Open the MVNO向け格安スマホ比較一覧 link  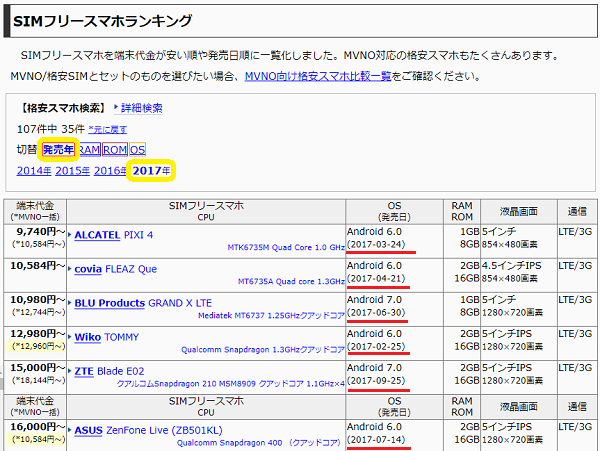(x=318, y=76)
